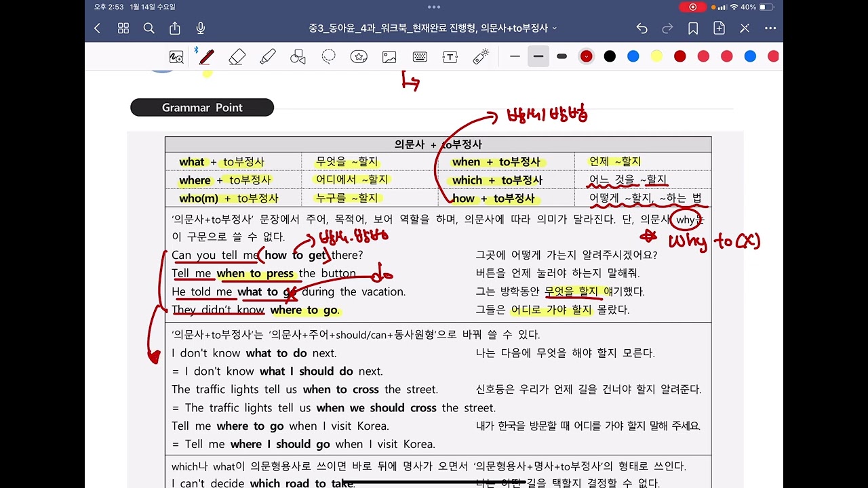Tap the three-dot multitasking handle at top
This screenshot has width=868, height=488.
point(434,7)
